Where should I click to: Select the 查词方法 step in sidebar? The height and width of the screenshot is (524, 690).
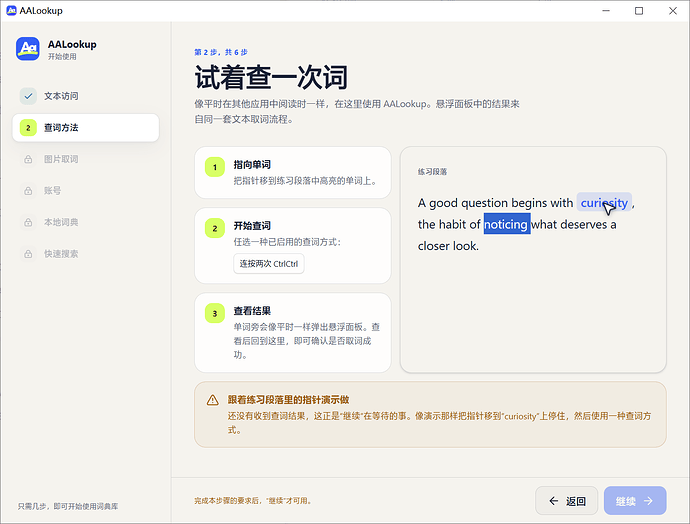85,128
